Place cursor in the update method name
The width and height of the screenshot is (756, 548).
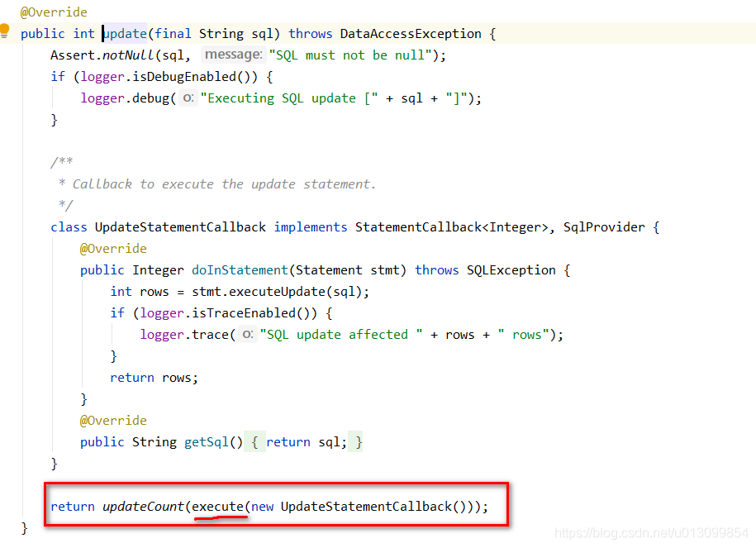(x=124, y=33)
